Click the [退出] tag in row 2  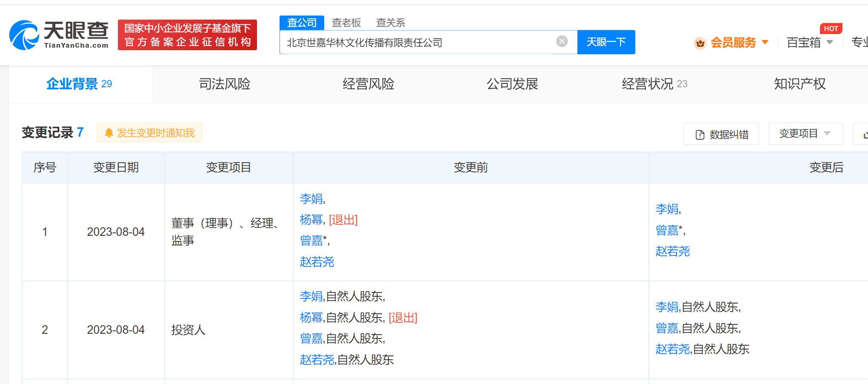403,318
